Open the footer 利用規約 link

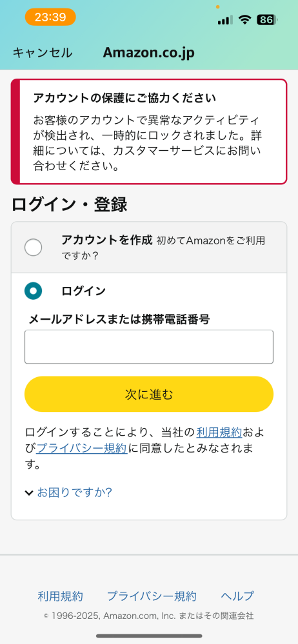[61, 596]
